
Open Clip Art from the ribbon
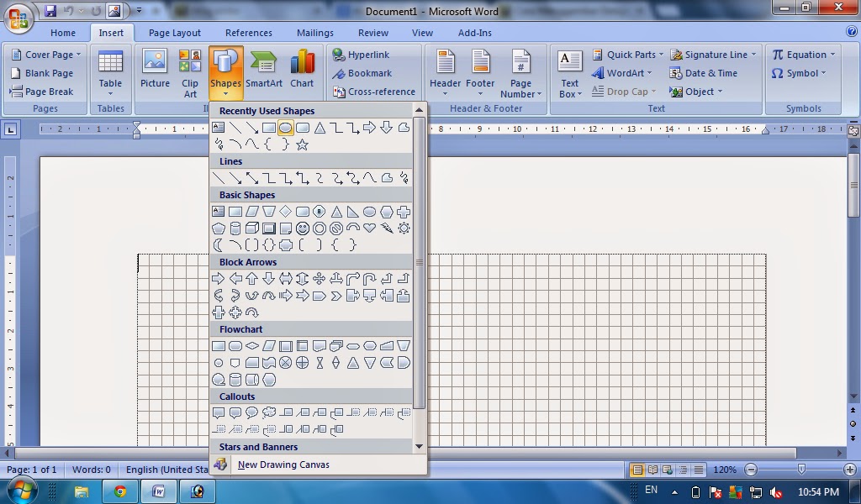point(190,73)
